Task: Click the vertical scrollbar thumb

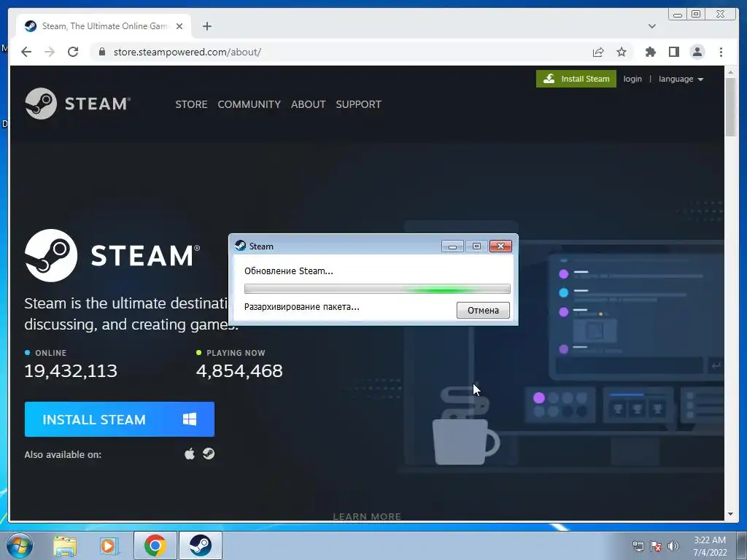Action: [730, 107]
